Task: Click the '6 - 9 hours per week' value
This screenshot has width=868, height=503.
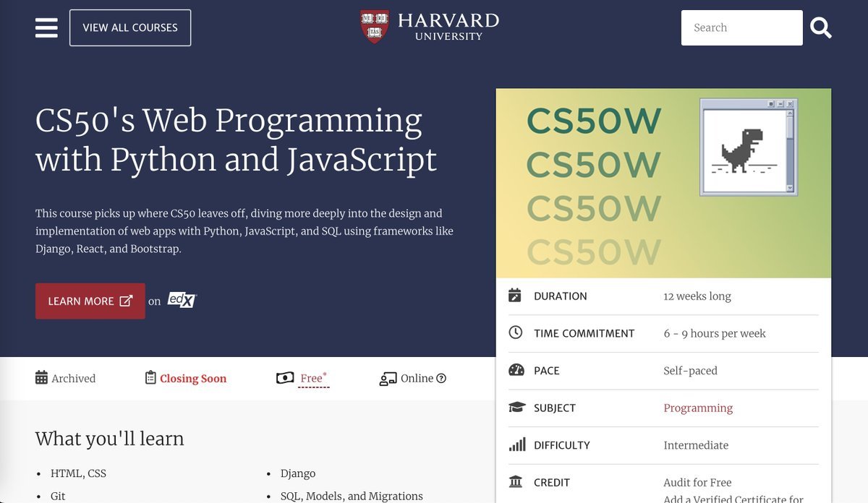Action: pos(715,333)
